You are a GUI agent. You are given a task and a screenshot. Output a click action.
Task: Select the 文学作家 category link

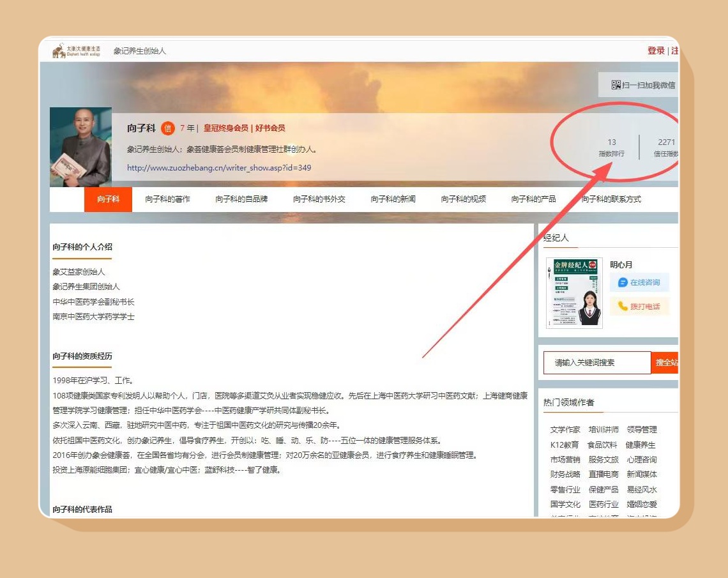click(565, 430)
